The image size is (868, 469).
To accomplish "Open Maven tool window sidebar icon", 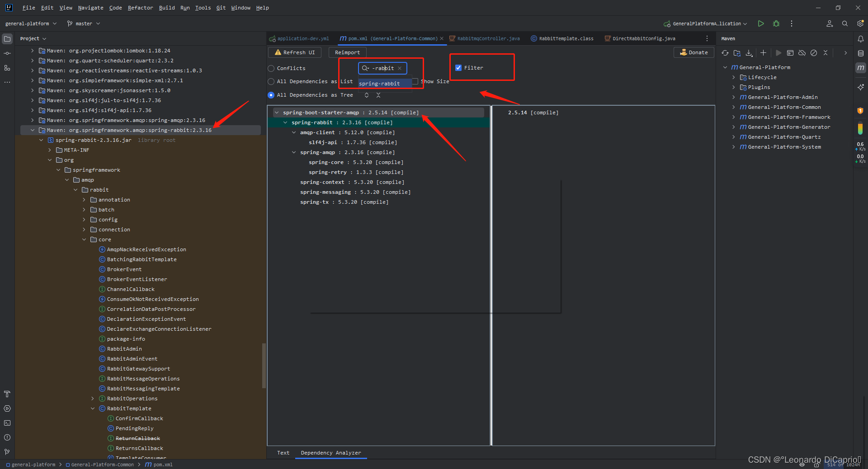I will 860,68.
